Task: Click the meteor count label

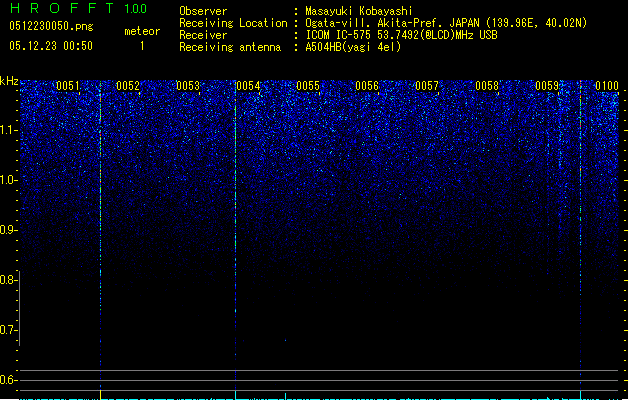Action: coord(142,31)
